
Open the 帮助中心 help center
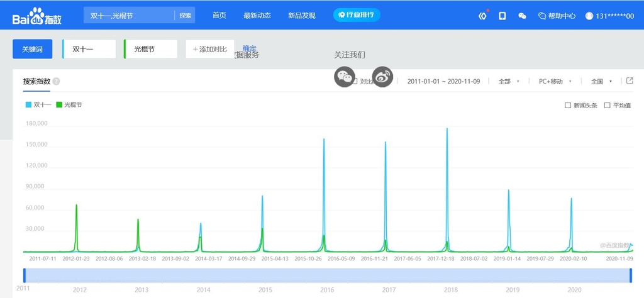(557, 16)
